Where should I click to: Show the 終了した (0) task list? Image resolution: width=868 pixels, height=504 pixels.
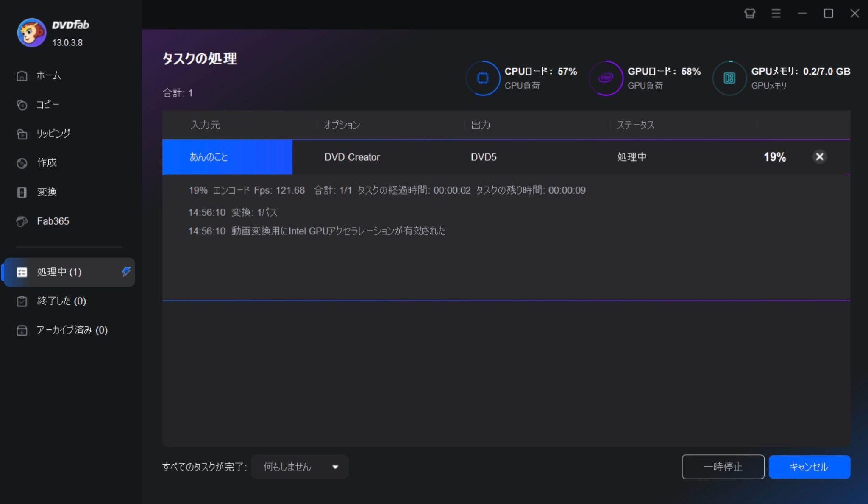coord(61,301)
